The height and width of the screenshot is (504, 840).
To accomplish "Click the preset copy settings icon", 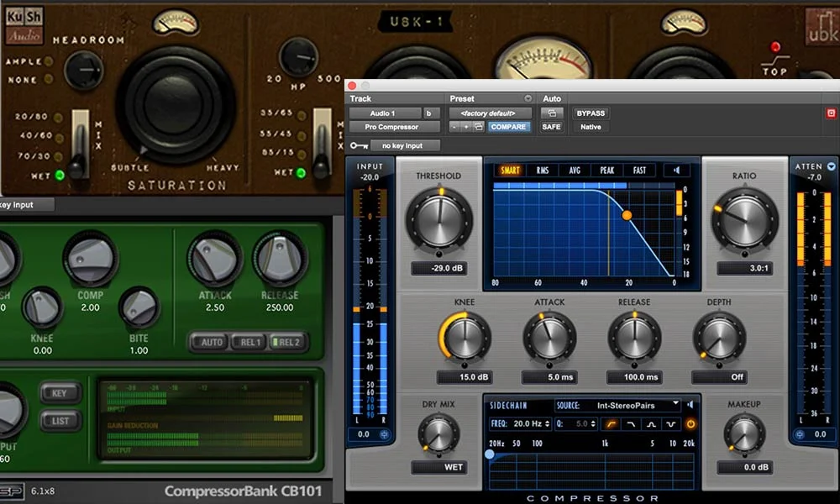I will [x=479, y=127].
